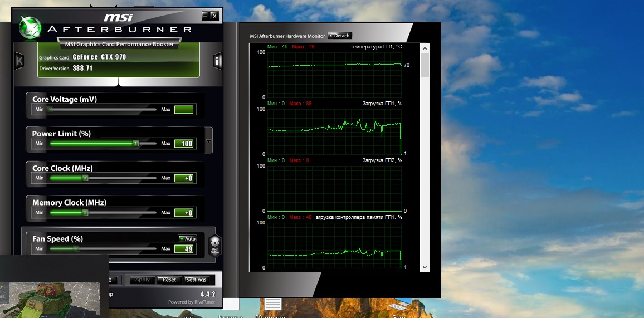This screenshot has height=318, width=644.
Task: Close the MSI Afterburner window
Action: pos(214,16)
